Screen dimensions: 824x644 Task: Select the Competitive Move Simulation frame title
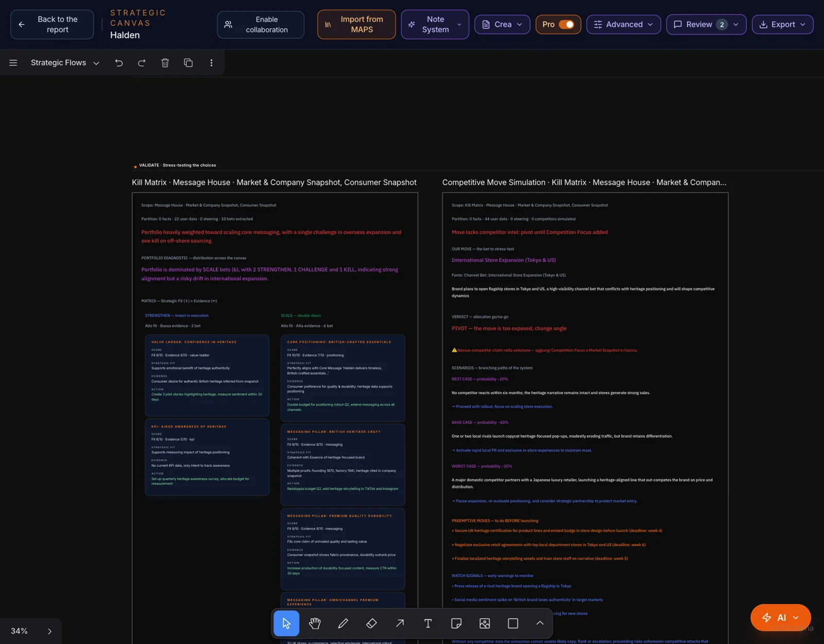click(x=585, y=182)
